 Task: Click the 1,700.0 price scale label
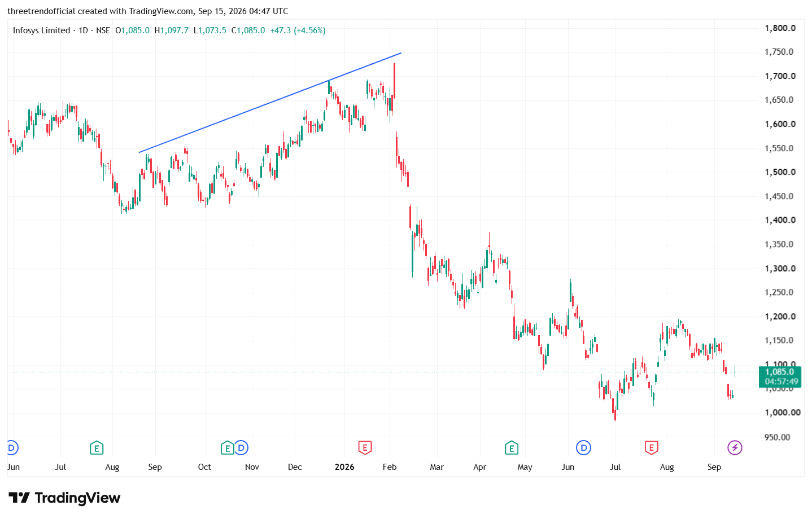coord(780,76)
